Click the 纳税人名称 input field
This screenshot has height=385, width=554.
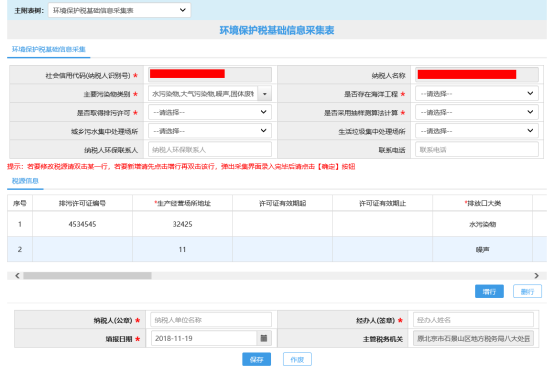point(477,75)
